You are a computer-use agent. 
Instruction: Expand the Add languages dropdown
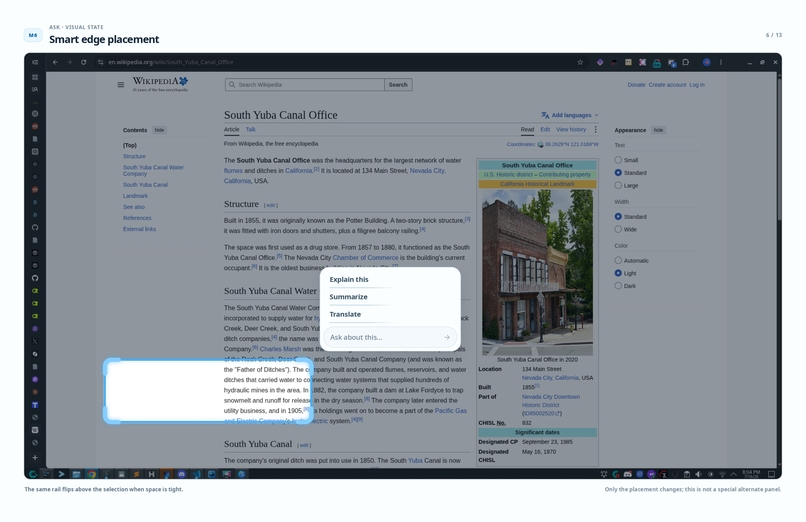tap(570, 115)
